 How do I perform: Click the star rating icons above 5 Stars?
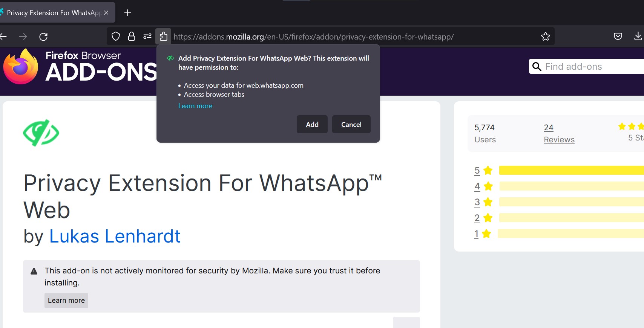631,127
